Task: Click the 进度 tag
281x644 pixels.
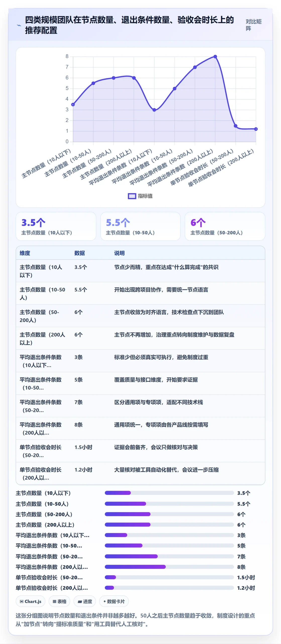Action: tap(85, 601)
